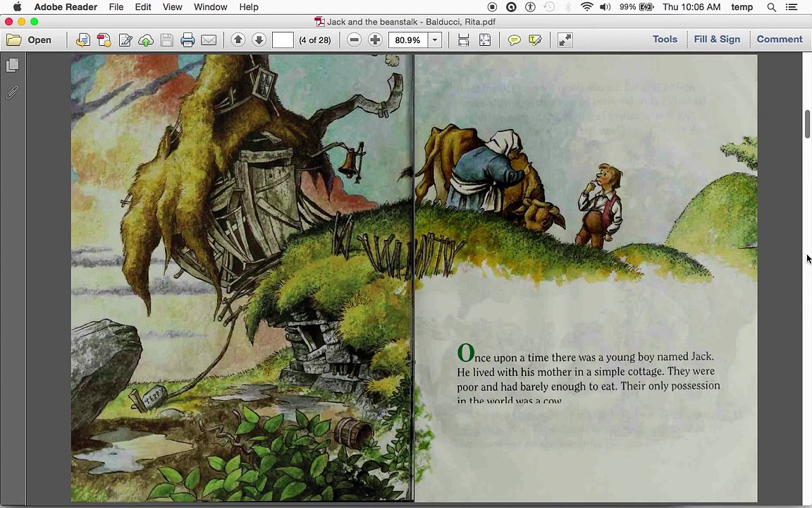Show Page Thumbnails panel icon

(x=13, y=66)
